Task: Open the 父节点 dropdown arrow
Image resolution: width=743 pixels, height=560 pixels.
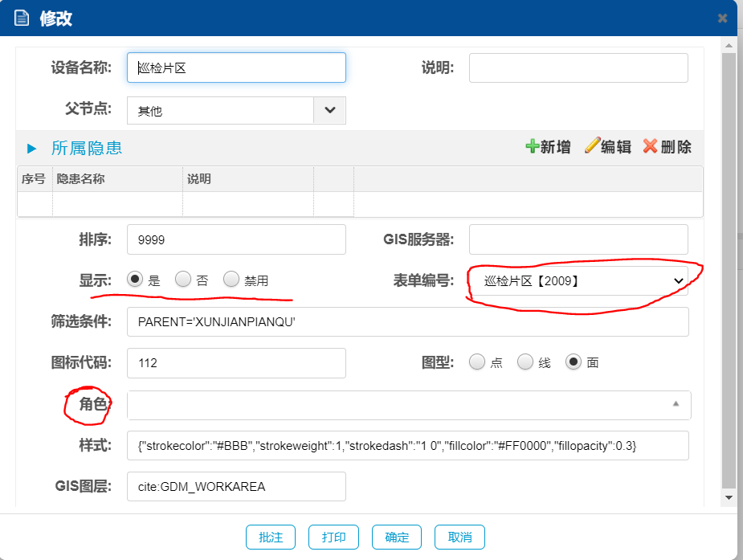Action: (x=329, y=111)
